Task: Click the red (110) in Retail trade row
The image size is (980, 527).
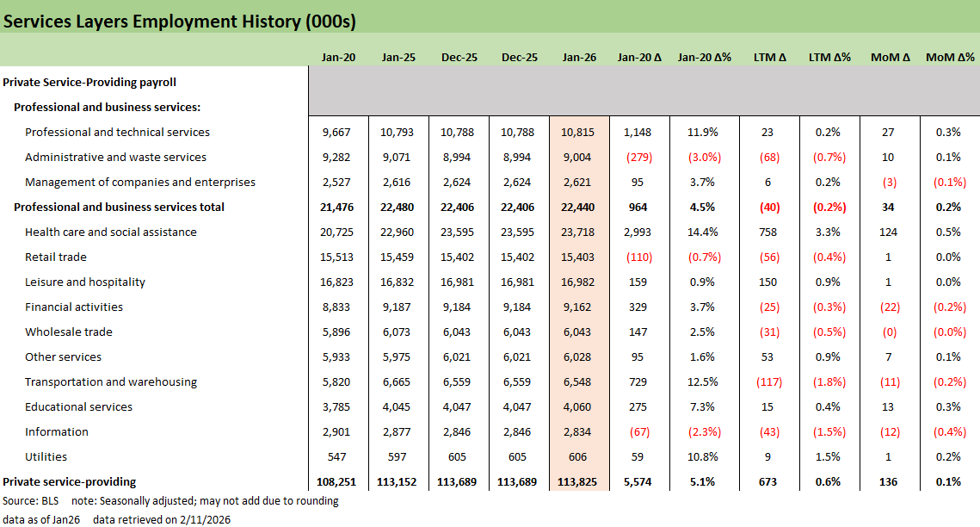Action: [x=639, y=257]
